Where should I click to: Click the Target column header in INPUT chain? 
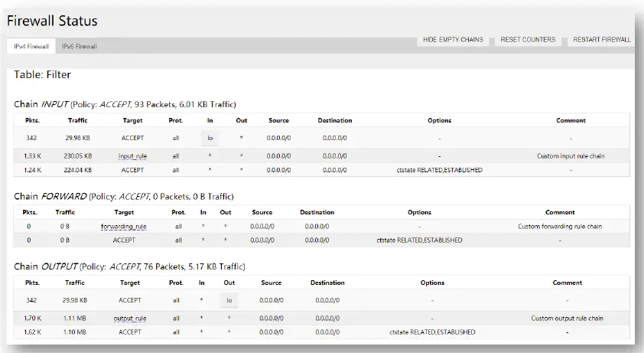[132, 120]
